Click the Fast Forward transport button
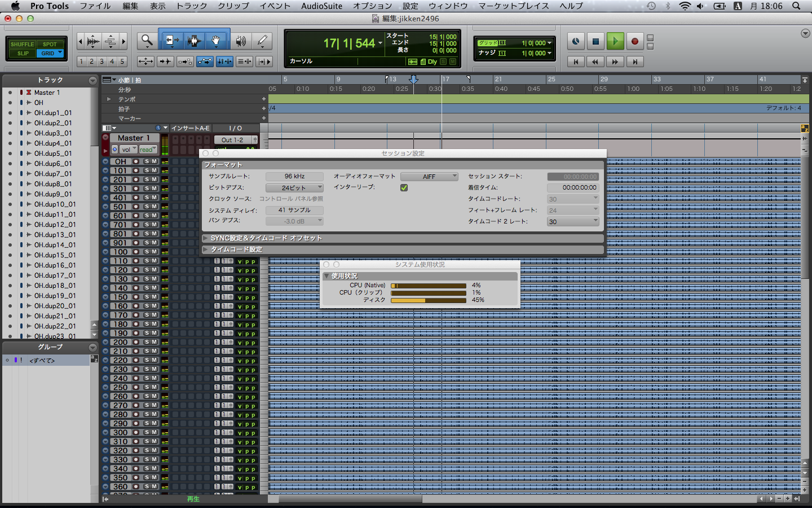Viewport: 812px width, 508px height. (x=615, y=62)
